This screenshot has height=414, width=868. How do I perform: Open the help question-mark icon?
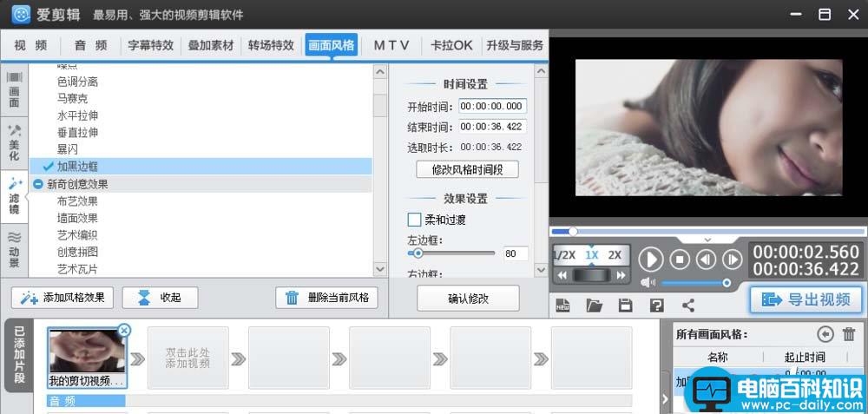(x=656, y=305)
